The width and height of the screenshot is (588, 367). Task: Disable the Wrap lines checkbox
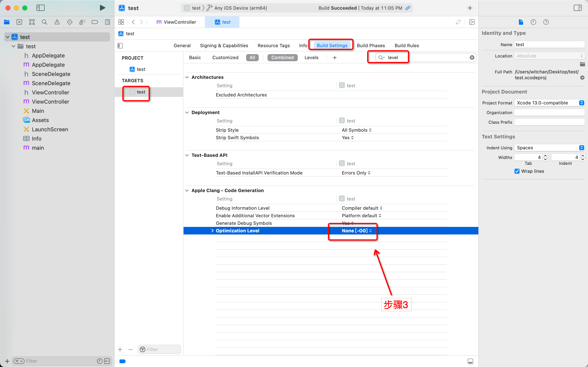(x=517, y=171)
